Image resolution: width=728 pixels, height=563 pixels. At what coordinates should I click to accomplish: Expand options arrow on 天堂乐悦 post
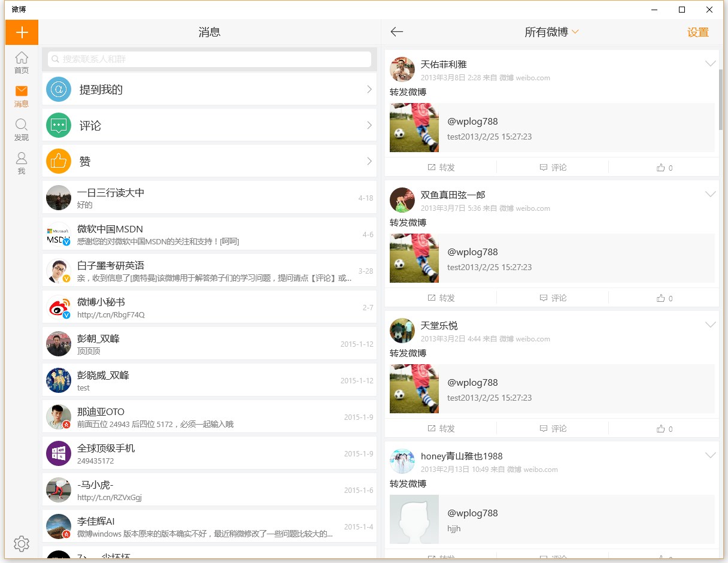pyautogui.click(x=711, y=325)
